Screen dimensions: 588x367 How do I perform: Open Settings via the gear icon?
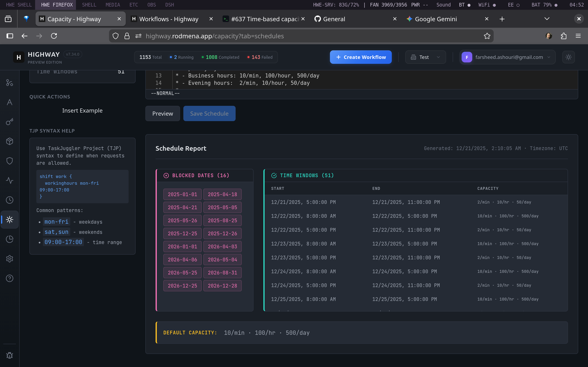coord(9,259)
